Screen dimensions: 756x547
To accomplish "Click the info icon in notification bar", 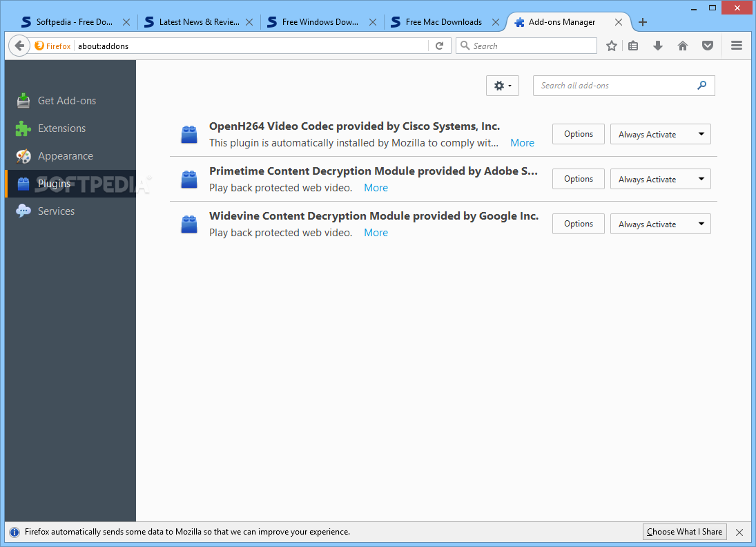I will click(14, 532).
